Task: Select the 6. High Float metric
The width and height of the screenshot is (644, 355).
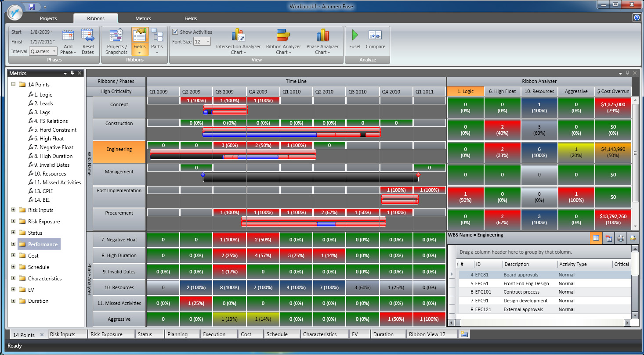Action: pyautogui.click(x=46, y=139)
